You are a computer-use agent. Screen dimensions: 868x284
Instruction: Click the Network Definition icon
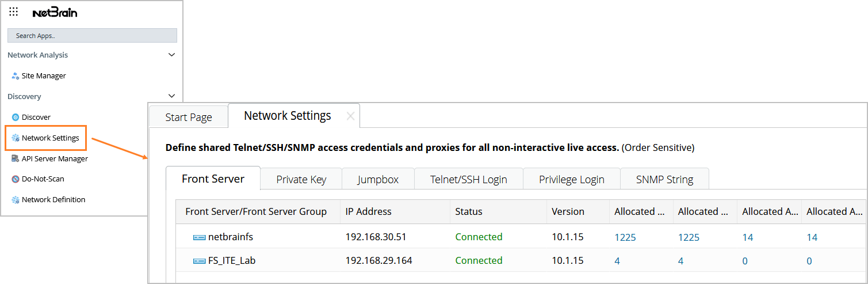pyautogui.click(x=16, y=200)
